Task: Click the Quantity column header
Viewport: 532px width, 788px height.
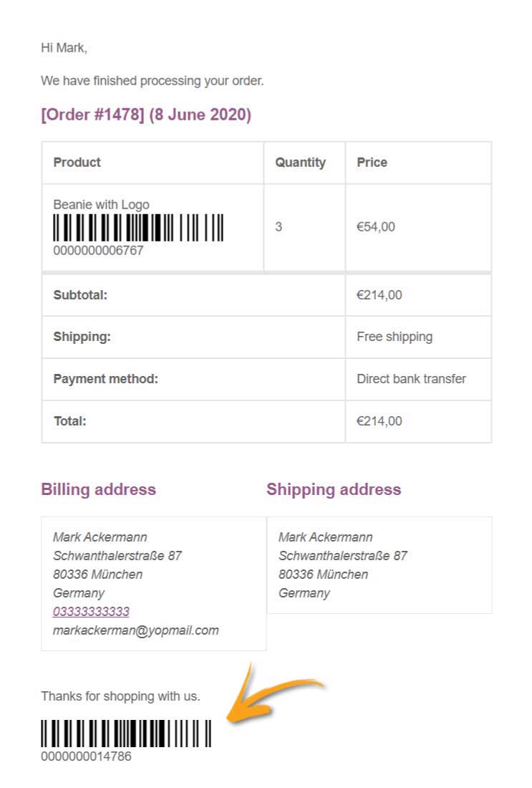Action: click(301, 163)
